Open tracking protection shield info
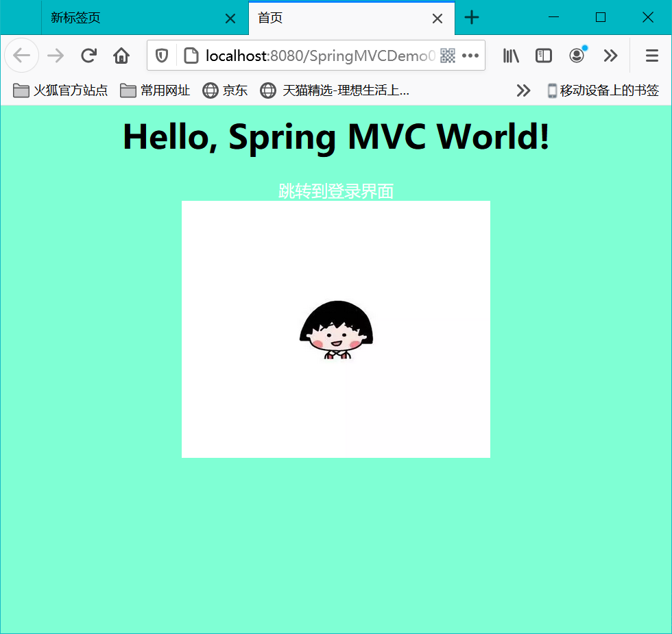The height and width of the screenshot is (634, 672). click(162, 56)
